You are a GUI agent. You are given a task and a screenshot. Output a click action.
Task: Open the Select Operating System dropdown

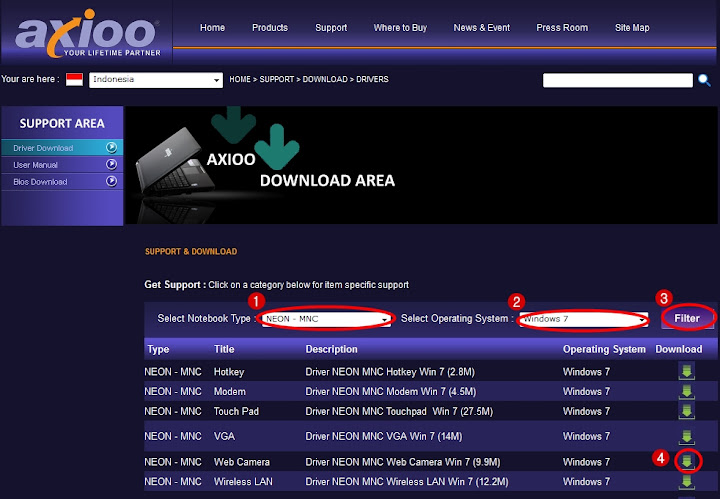tap(584, 319)
